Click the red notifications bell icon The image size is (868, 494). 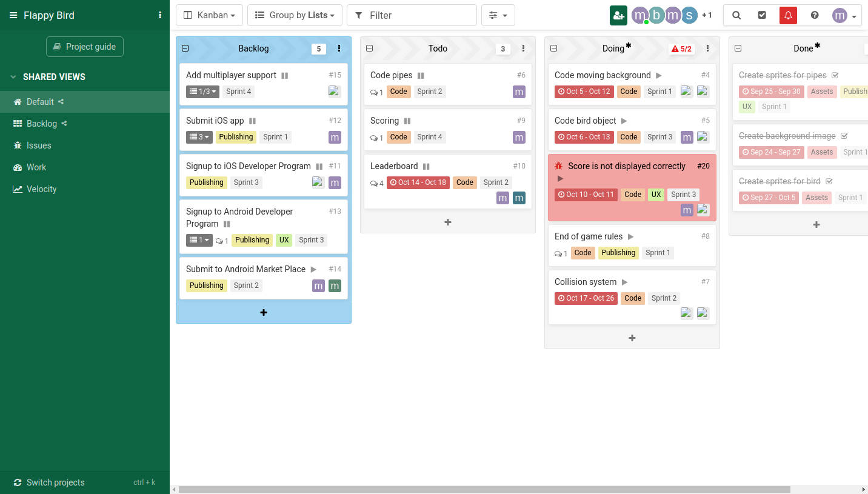788,15
